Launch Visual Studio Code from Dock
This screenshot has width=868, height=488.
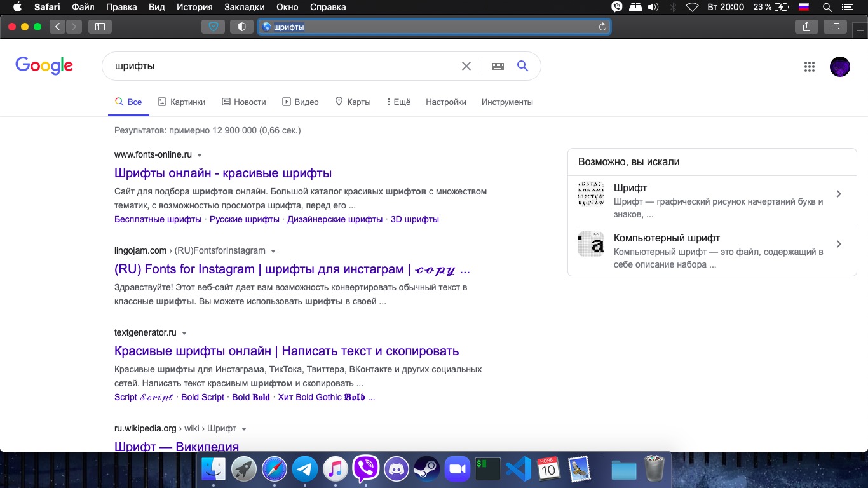point(518,470)
